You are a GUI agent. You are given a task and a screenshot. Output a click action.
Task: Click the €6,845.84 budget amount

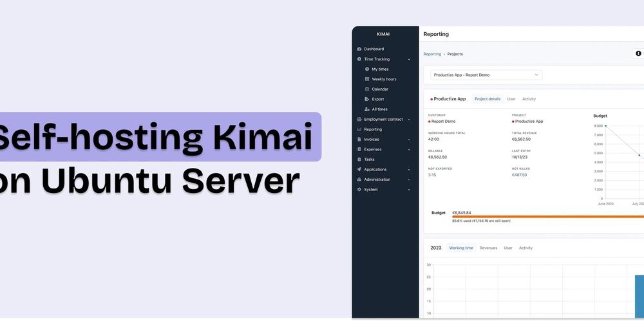click(462, 213)
